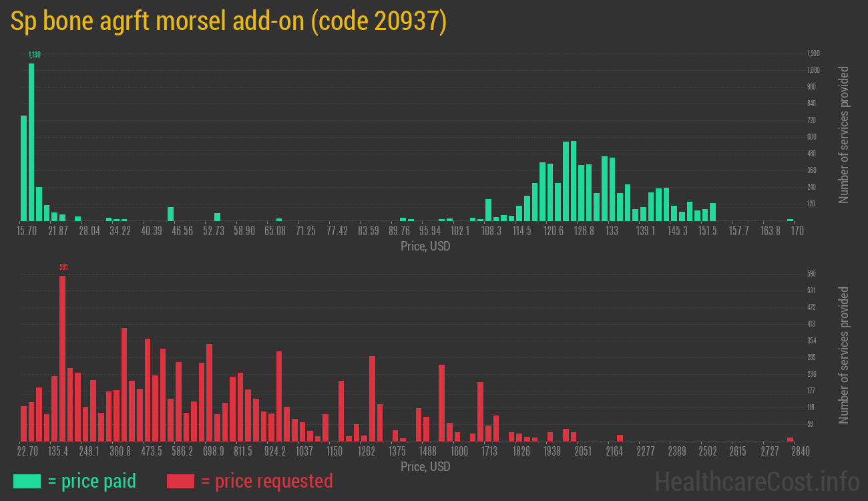Click the rightmost green bar near 170
Image resolution: width=868 pixels, height=501 pixels.
(x=790, y=219)
